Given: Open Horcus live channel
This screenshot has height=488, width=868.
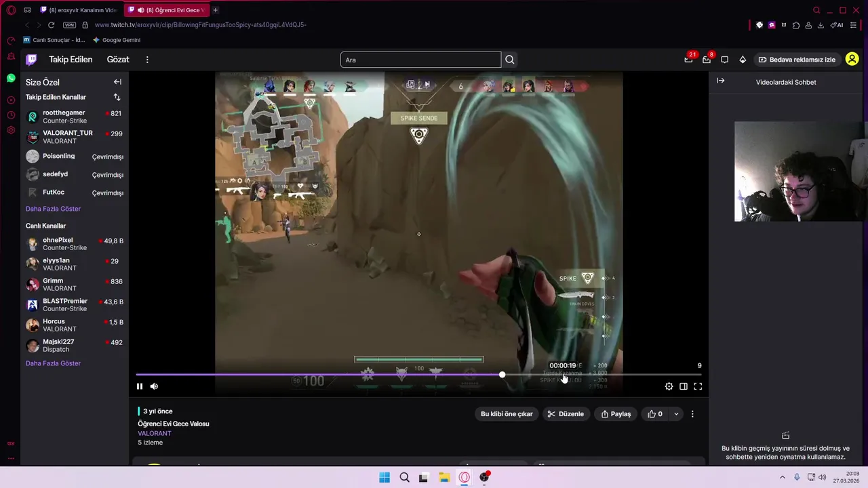Looking at the screenshot, I should 75,325.
